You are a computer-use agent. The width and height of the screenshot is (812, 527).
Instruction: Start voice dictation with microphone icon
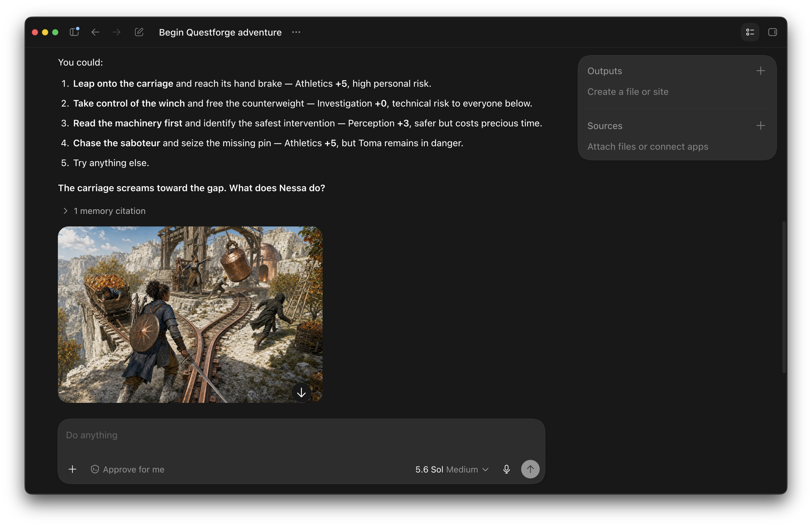coord(507,469)
